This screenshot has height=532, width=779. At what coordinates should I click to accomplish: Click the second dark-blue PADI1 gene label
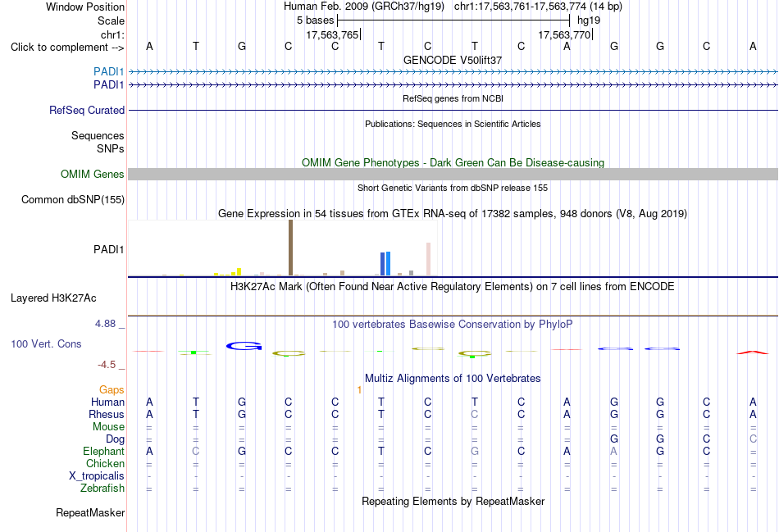(109, 85)
